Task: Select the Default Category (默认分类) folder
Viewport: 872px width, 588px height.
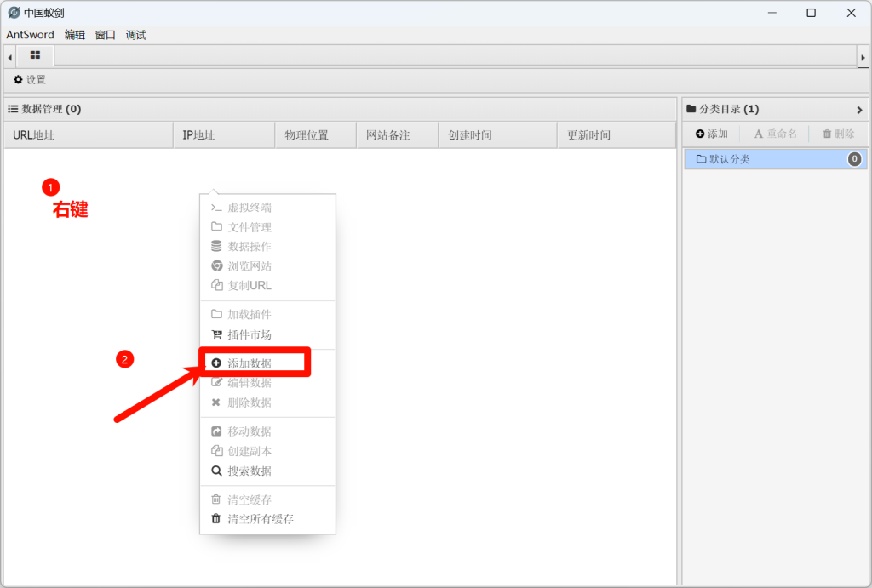Action: [x=730, y=159]
